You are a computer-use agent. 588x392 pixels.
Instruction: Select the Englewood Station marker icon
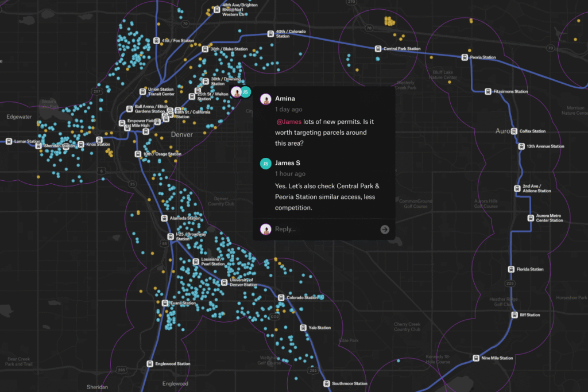tap(150, 364)
